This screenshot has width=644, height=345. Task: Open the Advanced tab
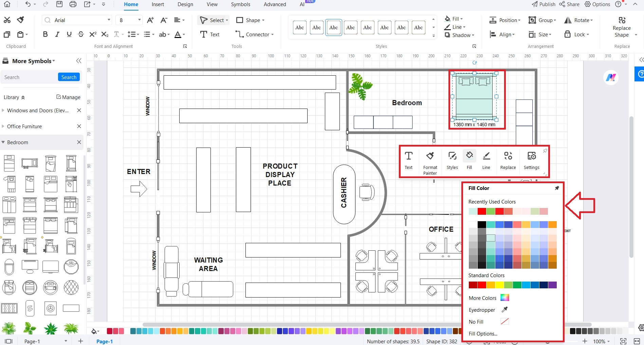point(275,4)
